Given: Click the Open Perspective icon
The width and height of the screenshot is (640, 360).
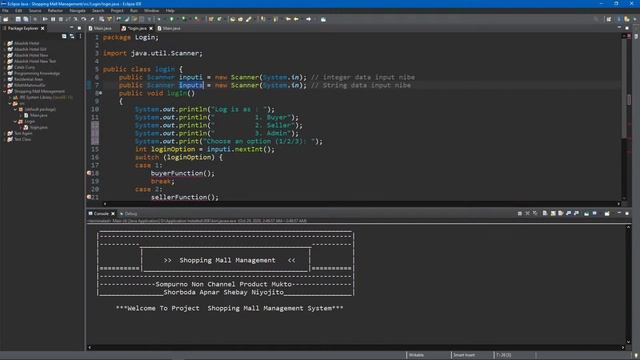Looking at the screenshot, I should point(609,19).
